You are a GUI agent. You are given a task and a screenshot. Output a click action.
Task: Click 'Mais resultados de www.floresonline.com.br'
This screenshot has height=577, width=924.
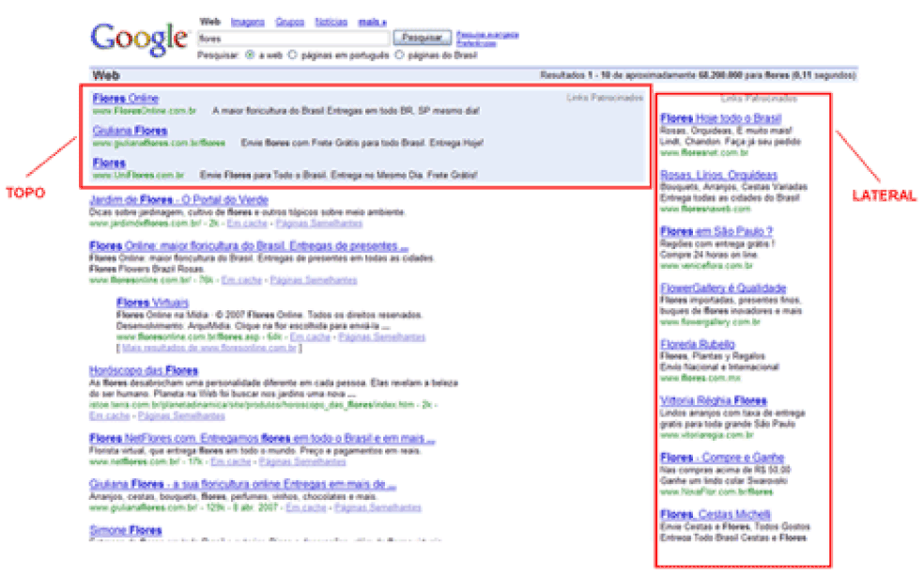pos(209,348)
